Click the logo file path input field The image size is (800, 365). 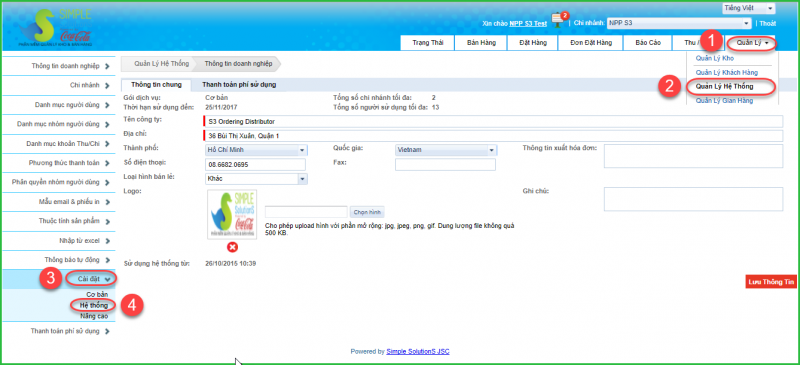(x=307, y=212)
